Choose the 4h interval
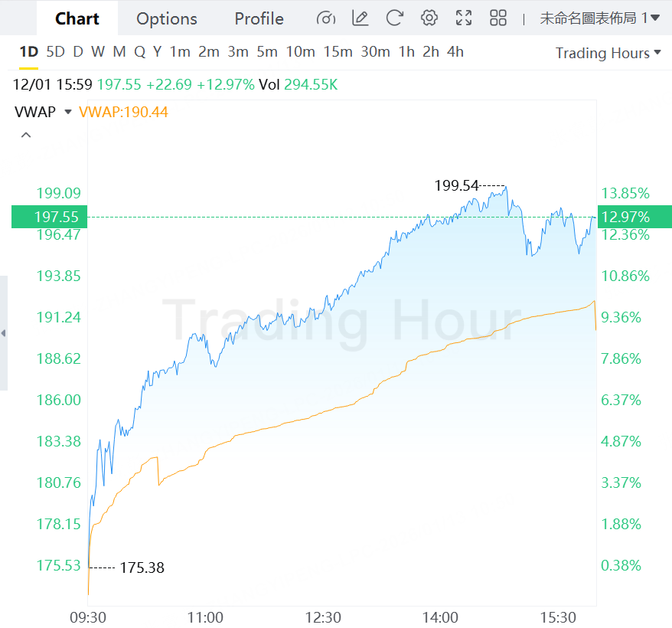672x628 pixels. click(x=455, y=52)
